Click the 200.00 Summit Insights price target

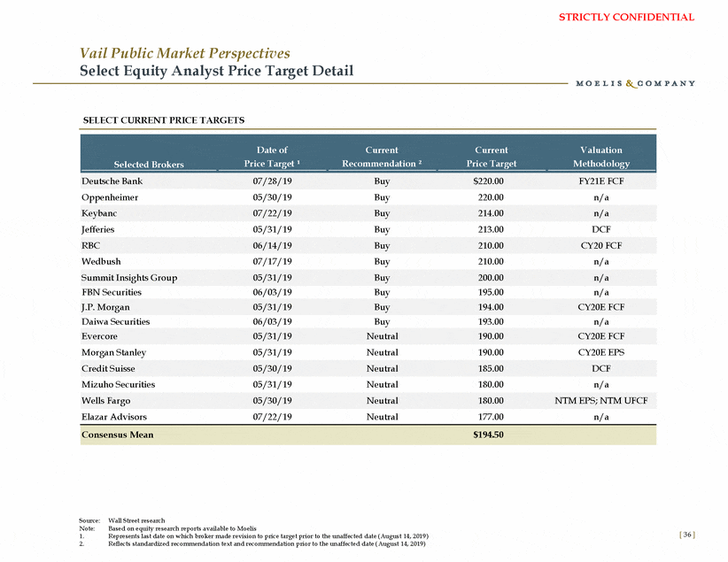[x=491, y=278]
